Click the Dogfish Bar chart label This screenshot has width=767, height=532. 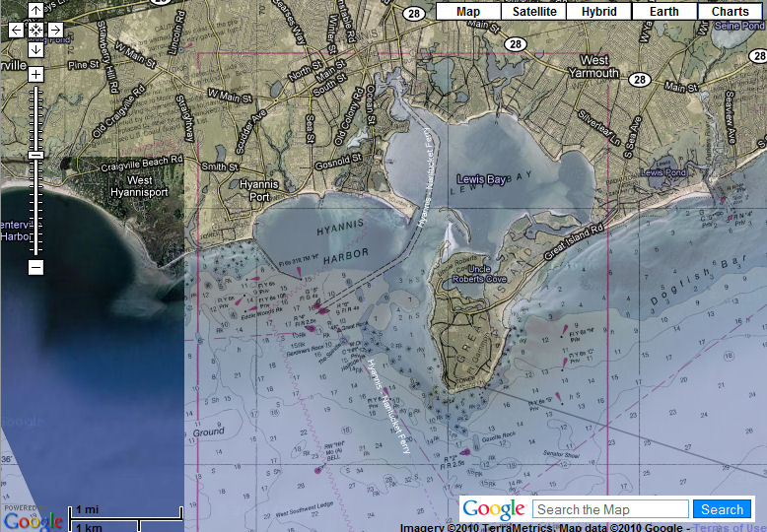click(699, 281)
